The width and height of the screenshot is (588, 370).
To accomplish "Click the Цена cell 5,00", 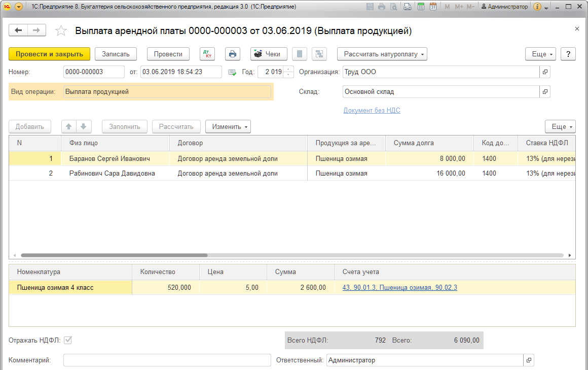I will tap(233, 287).
